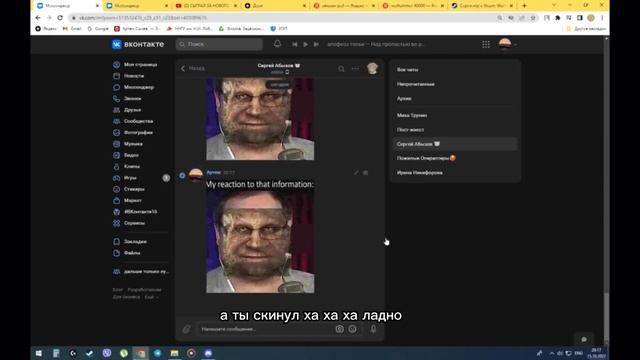Open Новости in the VK sidebar

pos(133,76)
